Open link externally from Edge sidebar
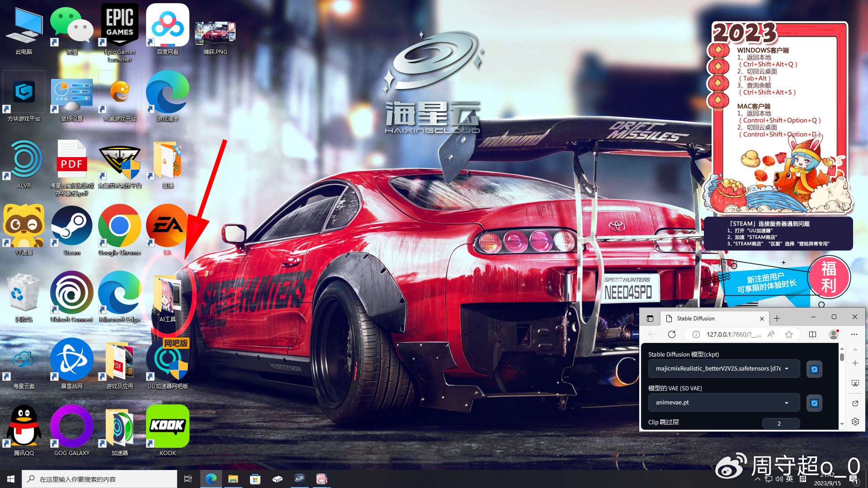This screenshot has height=488, width=868. pos(855,404)
